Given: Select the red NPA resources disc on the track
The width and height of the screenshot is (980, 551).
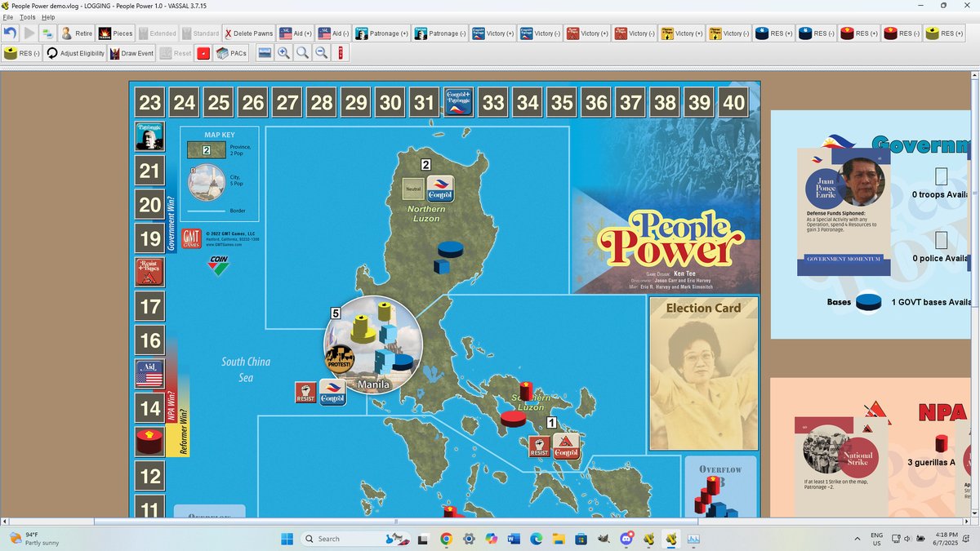Looking at the screenshot, I should (149, 442).
